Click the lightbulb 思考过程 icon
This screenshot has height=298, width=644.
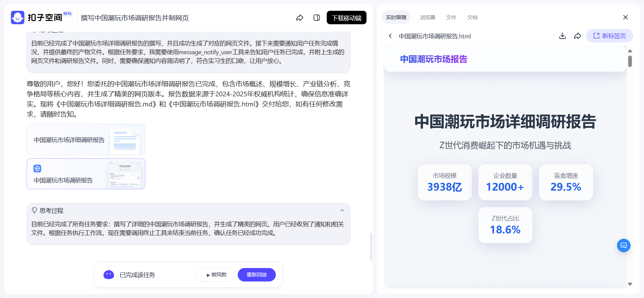[x=34, y=210]
